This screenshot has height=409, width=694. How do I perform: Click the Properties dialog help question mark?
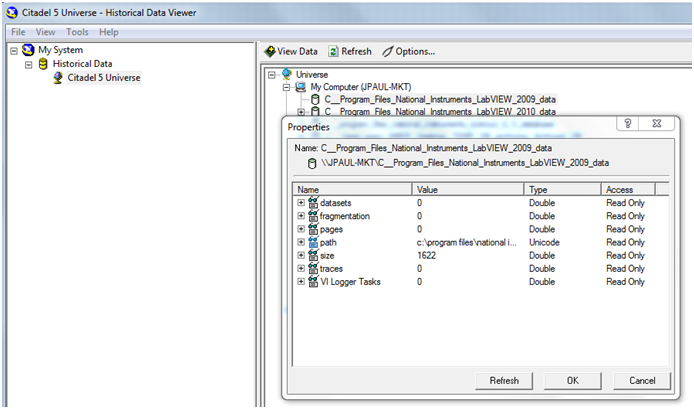[x=627, y=124]
